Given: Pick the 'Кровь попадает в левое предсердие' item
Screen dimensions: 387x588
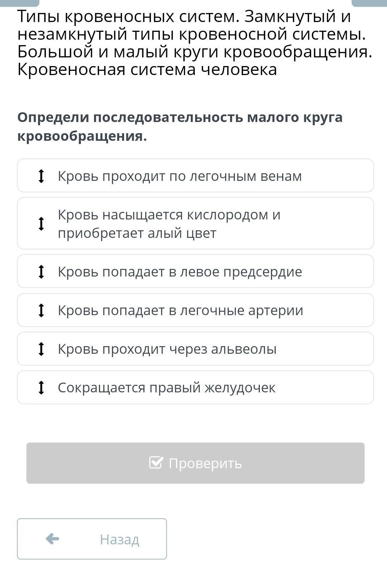Looking at the screenshot, I should click(x=180, y=272).
